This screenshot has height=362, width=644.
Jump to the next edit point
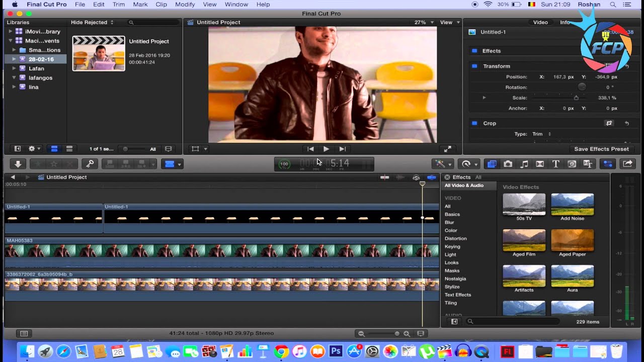pos(342,149)
